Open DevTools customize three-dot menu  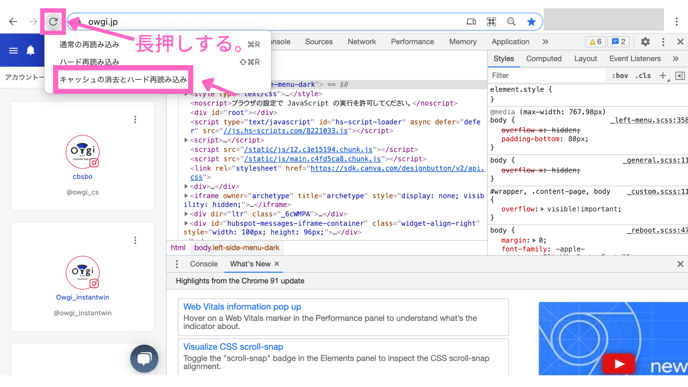663,42
